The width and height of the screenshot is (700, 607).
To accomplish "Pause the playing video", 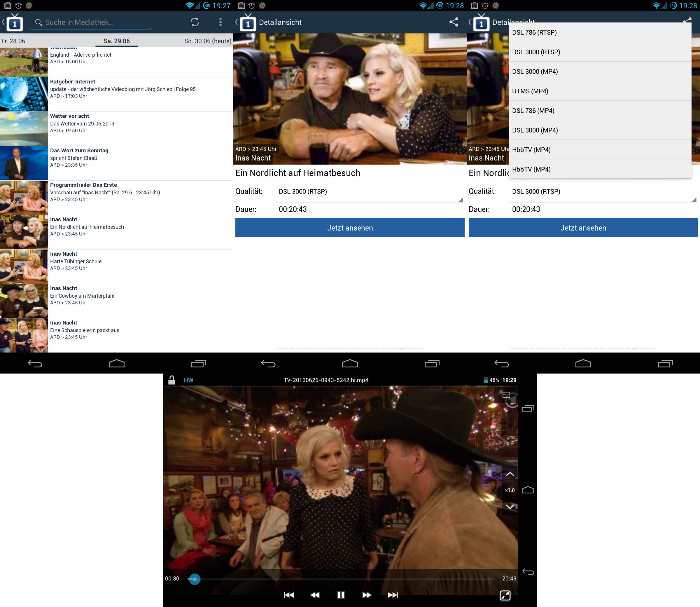I will [341, 595].
